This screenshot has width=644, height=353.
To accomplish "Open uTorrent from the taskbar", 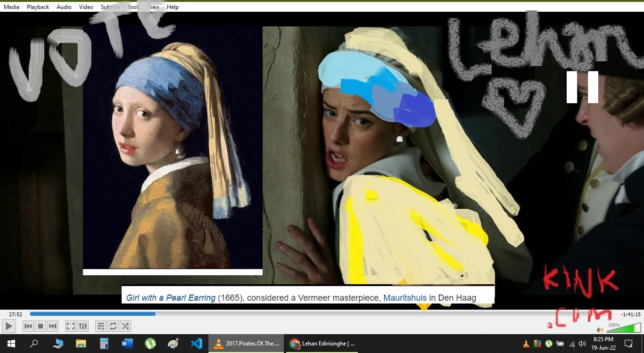I will [150, 344].
